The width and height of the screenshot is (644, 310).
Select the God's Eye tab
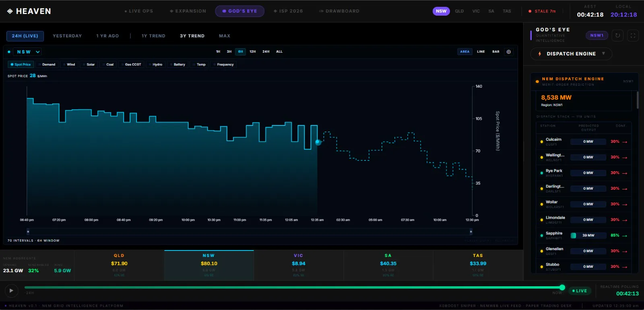tap(240, 11)
